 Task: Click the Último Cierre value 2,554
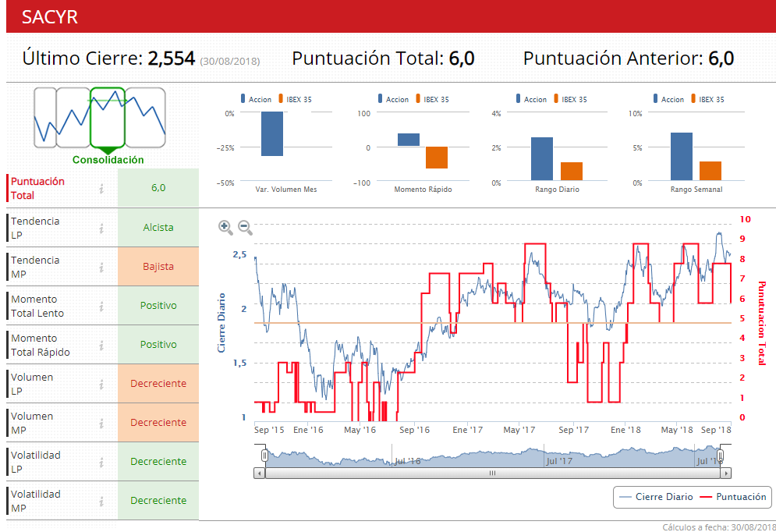pyautogui.click(x=172, y=59)
